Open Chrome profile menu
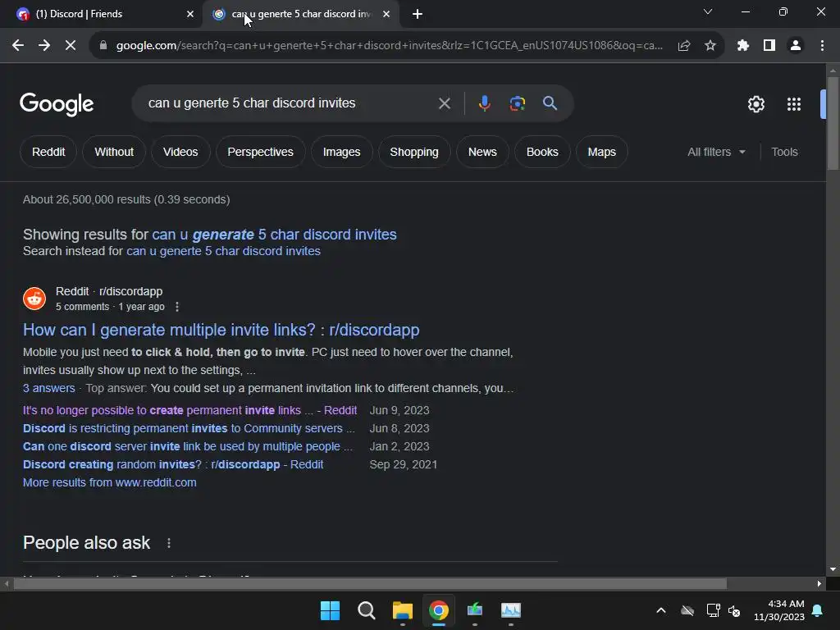This screenshot has height=630, width=840. (796, 46)
